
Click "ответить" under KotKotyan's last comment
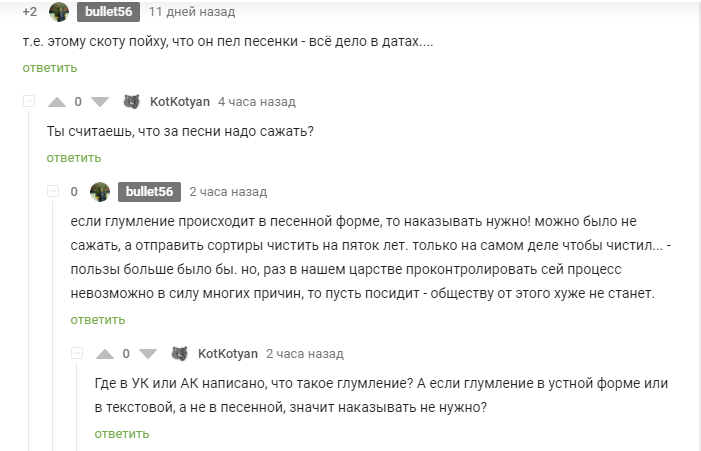122,433
